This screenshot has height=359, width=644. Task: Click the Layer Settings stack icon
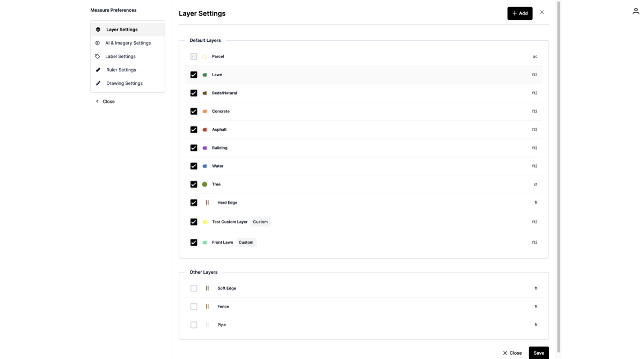tap(98, 30)
